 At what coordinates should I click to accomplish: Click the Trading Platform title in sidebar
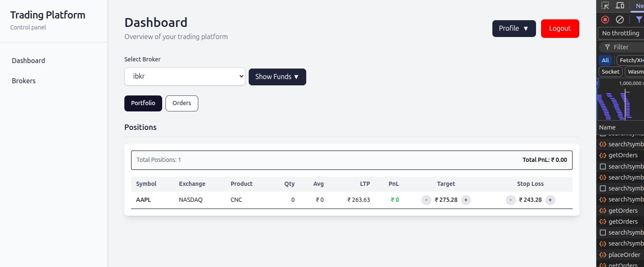pos(47,15)
